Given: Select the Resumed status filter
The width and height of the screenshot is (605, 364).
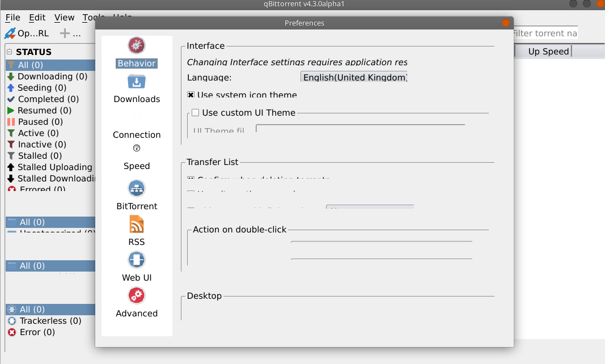Looking at the screenshot, I should (39, 111).
